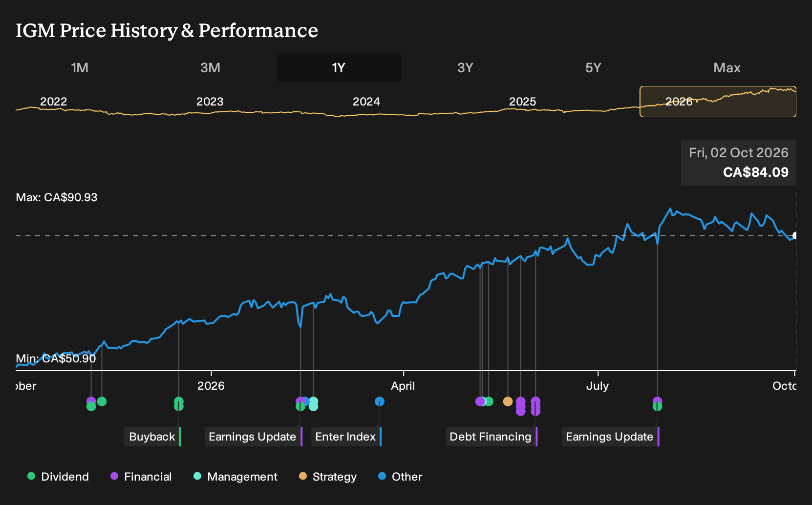The width and height of the screenshot is (812, 505).
Task: Click the orange Strategy event dot
Action: pos(508,401)
